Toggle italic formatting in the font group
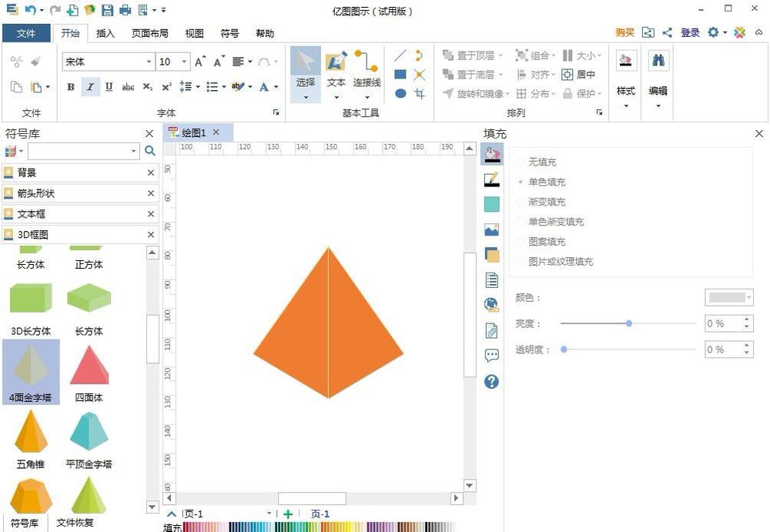Screen dimensions: 770x532 90,86
